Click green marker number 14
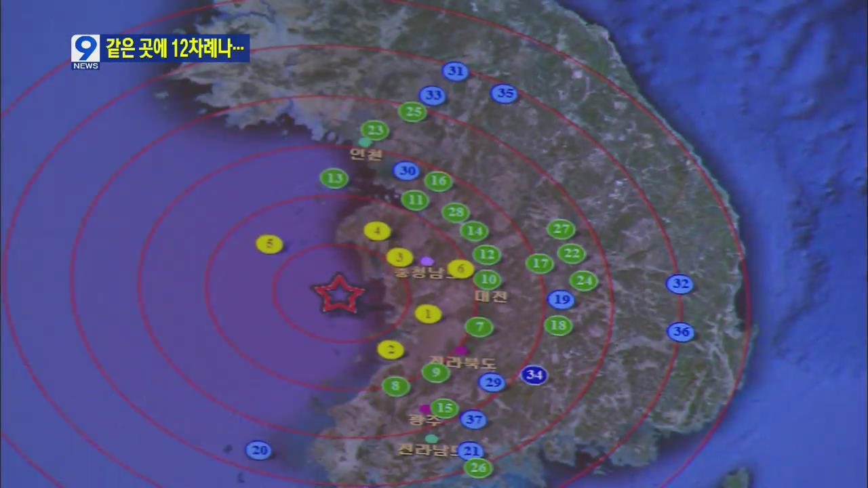The width and height of the screenshot is (868, 488). [x=474, y=231]
